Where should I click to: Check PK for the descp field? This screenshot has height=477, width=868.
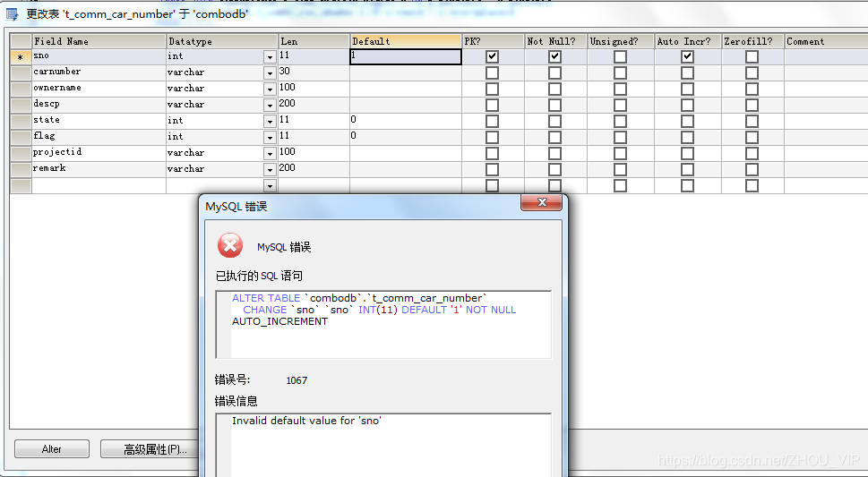pos(492,105)
